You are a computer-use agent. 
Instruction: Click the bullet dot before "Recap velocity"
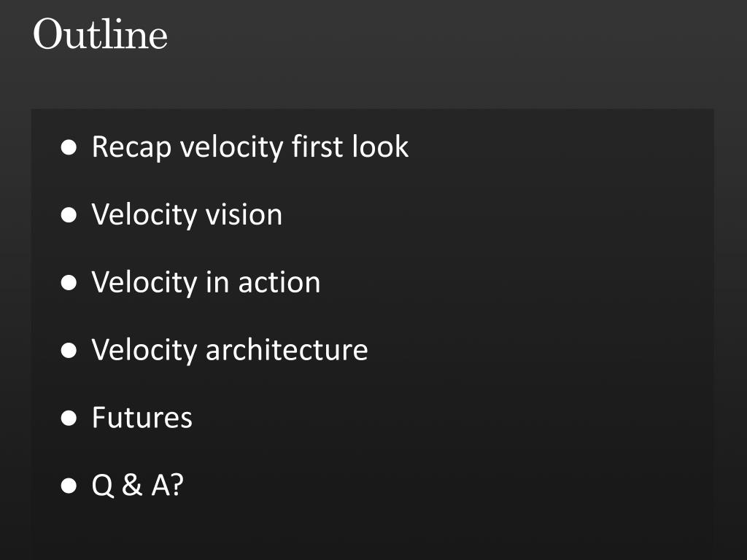[x=69, y=147]
